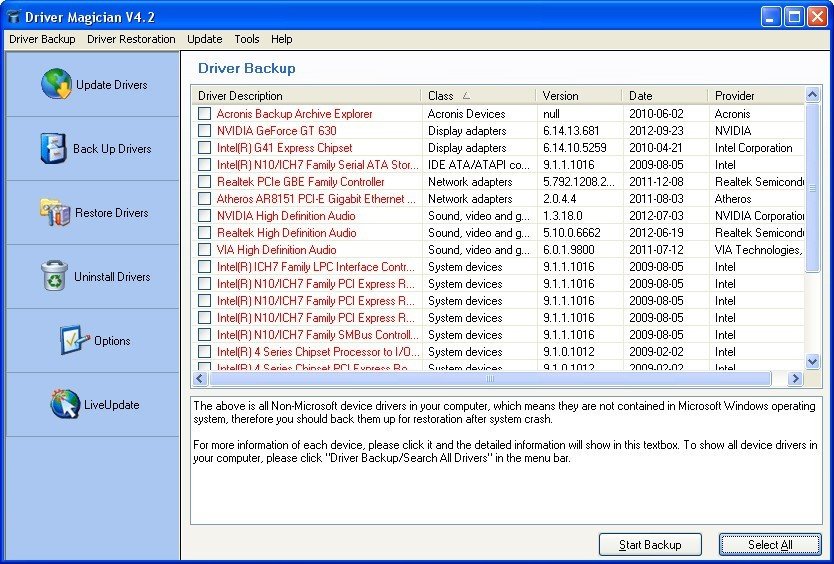Click the Update Drivers globe icon
The height and width of the screenshot is (564, 834).
click(56, 84)
